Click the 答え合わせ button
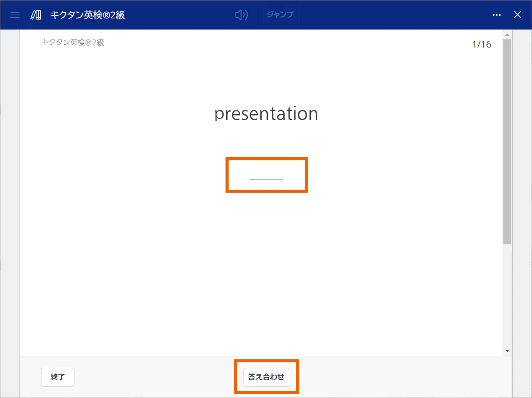 [266, 377]
